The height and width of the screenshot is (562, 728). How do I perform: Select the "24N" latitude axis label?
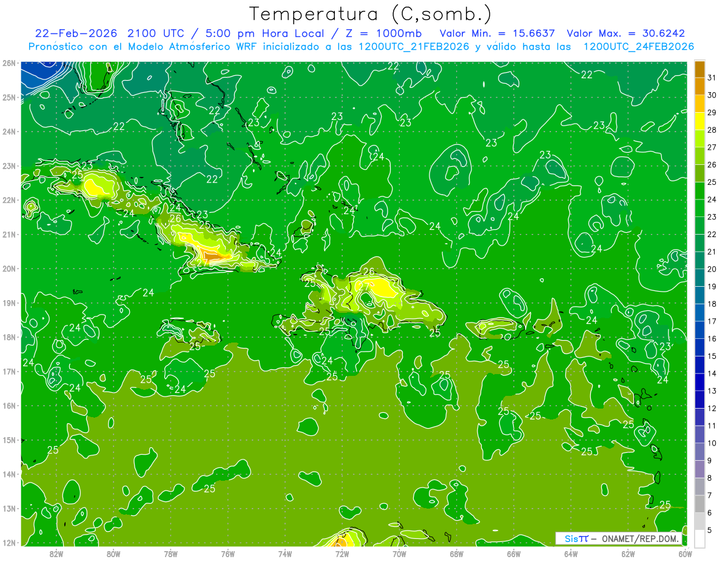point(9,132)
